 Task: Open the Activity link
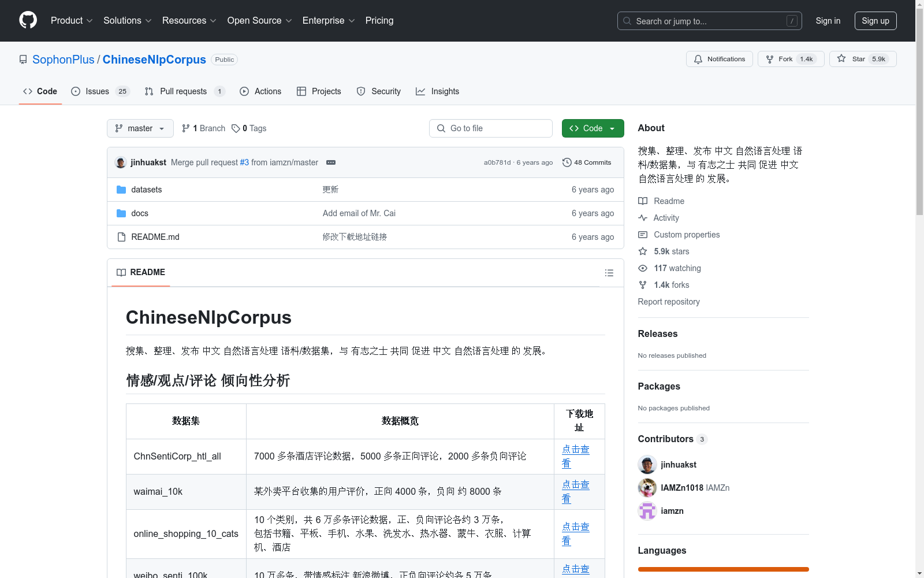(659, 218)
